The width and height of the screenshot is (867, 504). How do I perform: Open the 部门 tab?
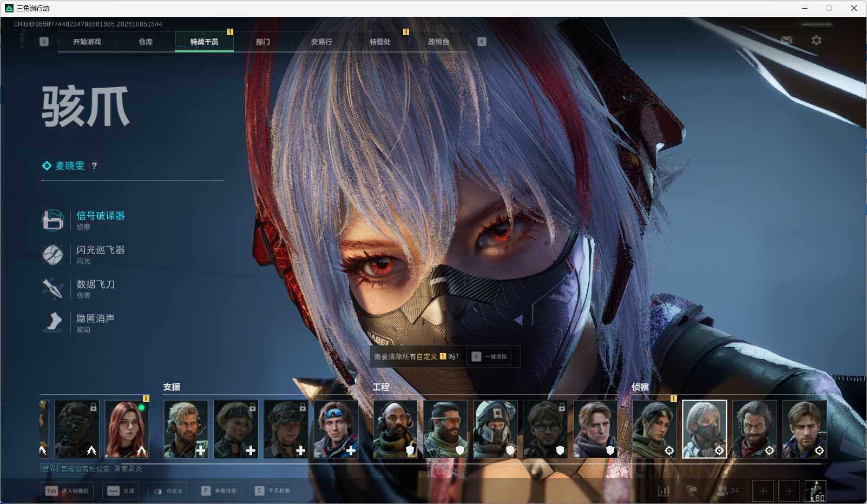point(263,42)
